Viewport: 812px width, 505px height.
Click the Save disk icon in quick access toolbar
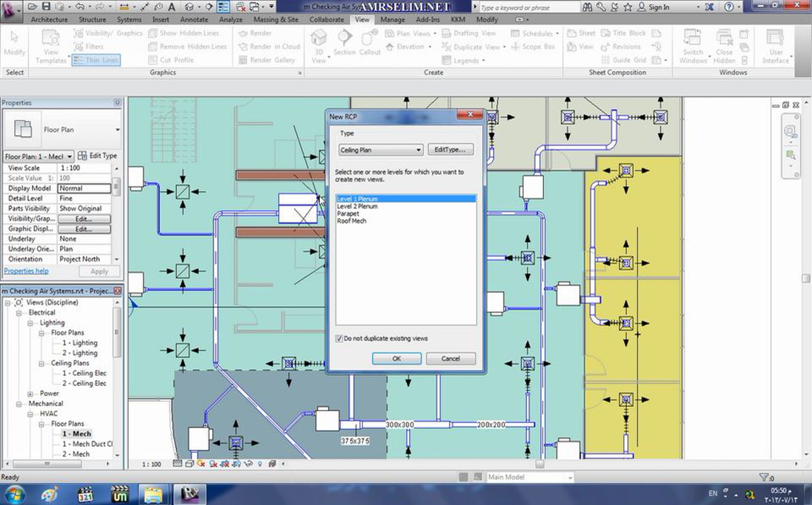click(x=46, y=6)
